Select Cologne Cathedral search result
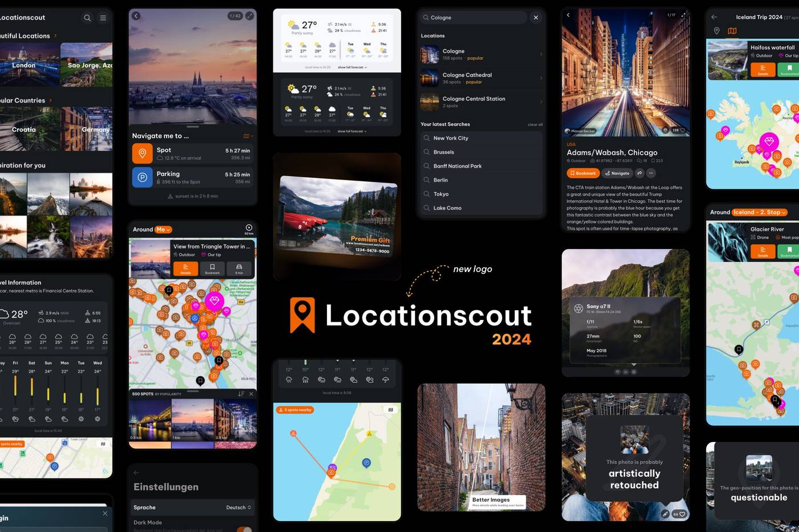This screenshot has width=799, height=532. tap(482, 78)
